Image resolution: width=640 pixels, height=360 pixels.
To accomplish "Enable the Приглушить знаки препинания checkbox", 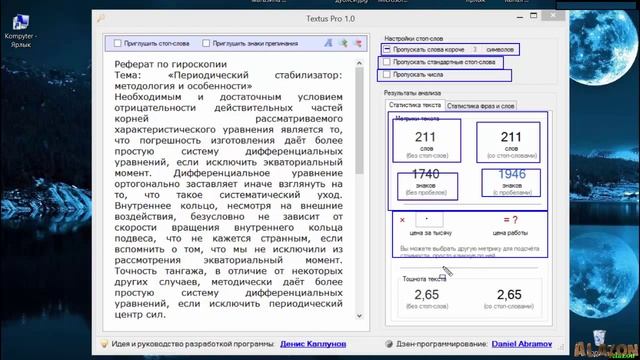I will 206,43.
